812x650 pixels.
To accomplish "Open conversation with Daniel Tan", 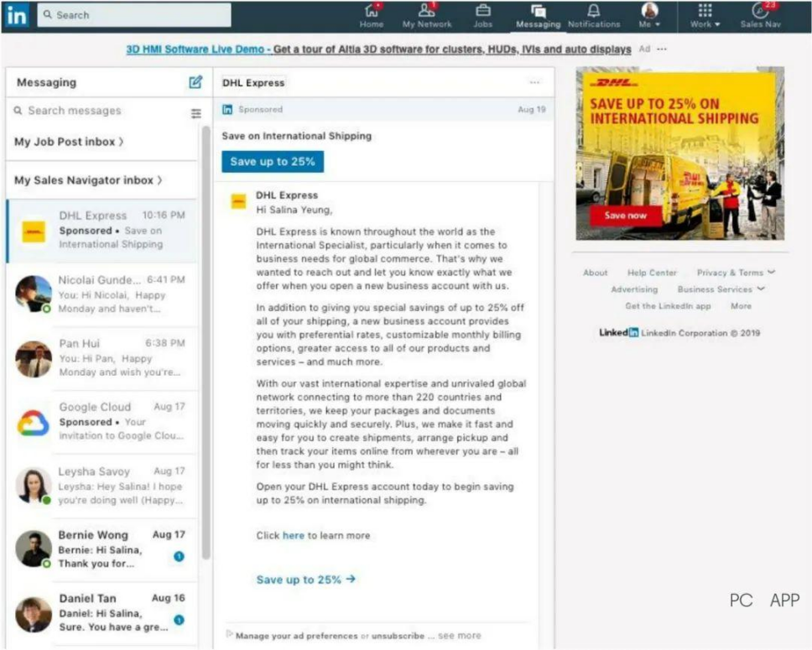I will click(102, 613).
